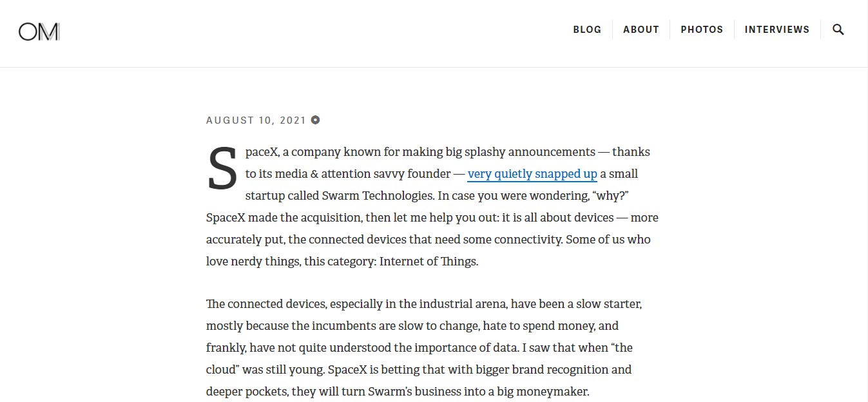Click the large drop cap letter S
Screen dimensions: 868x402
click(222, 169)
